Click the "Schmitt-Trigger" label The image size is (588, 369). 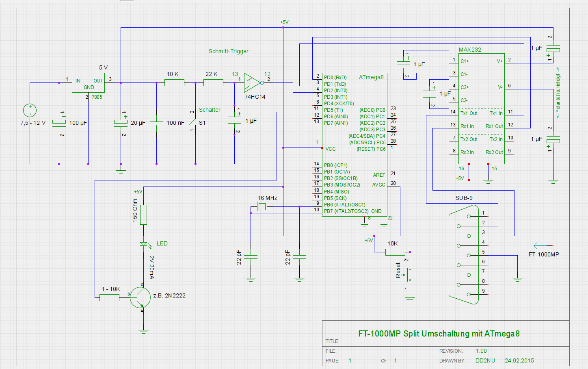pyautogui.click(x=229, y=51)
